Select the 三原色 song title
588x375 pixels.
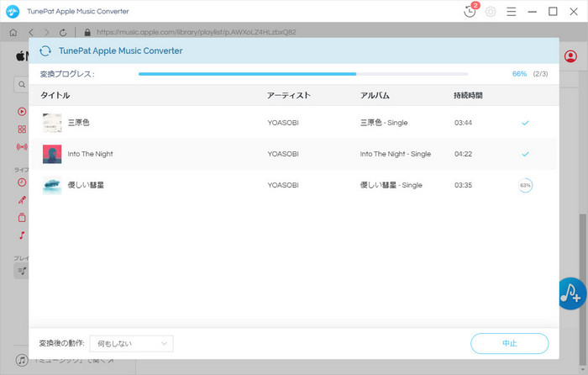78,123
